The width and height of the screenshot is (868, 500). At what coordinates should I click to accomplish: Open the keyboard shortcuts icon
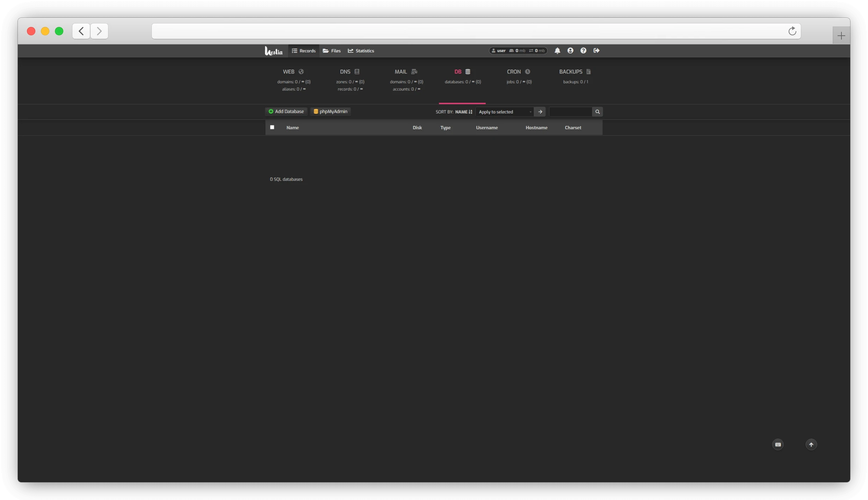click(777, 444)
